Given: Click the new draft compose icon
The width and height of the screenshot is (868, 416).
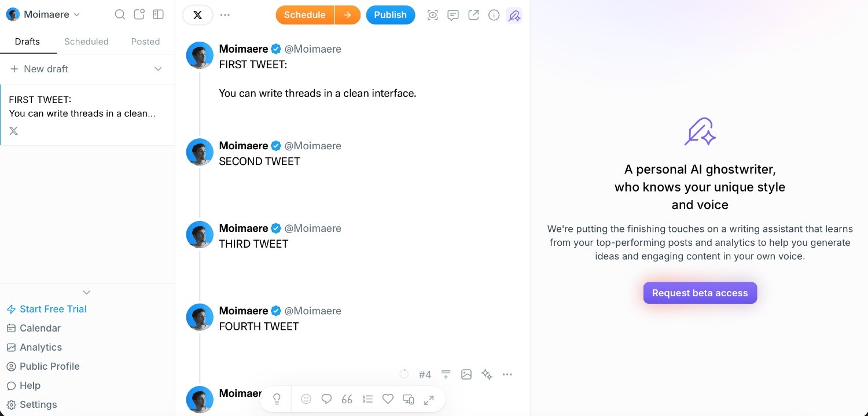Looking at the screenshot, I should point(139,14).
